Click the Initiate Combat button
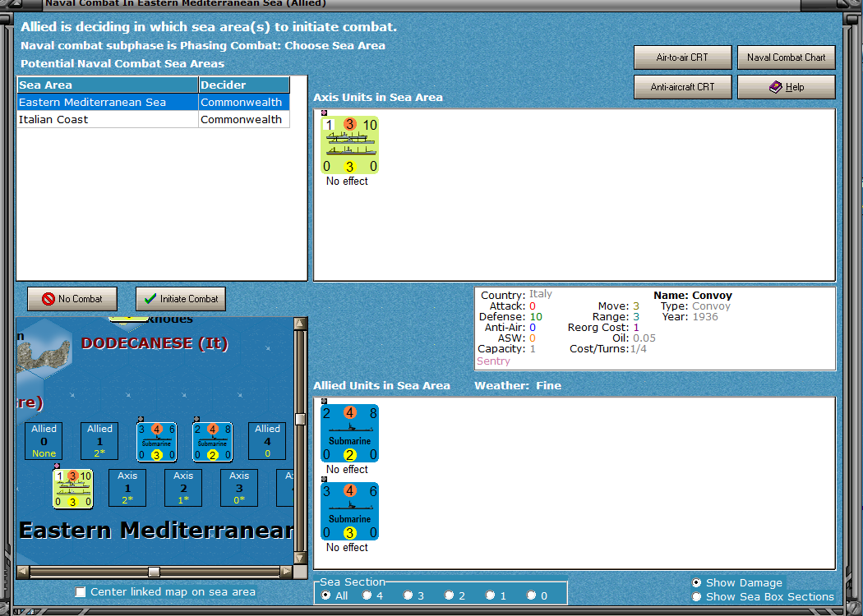Screen dimensions: 863x616 click(181, 299)
